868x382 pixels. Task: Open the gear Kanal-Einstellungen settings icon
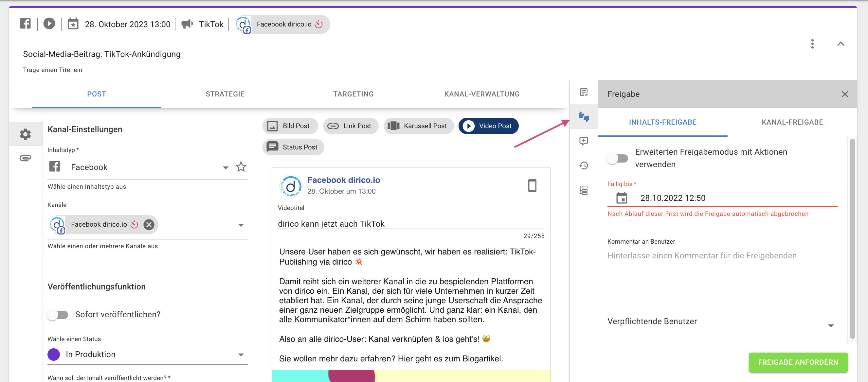(x=25, y=134)
